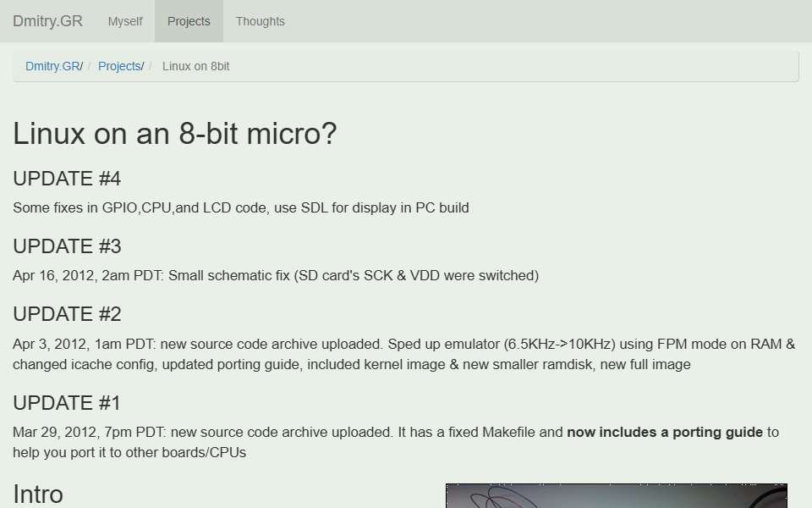The height and width of the screenshot is (508, 812).
Task: Click the UPDATE #1 heading
Action: pos(66,403)
